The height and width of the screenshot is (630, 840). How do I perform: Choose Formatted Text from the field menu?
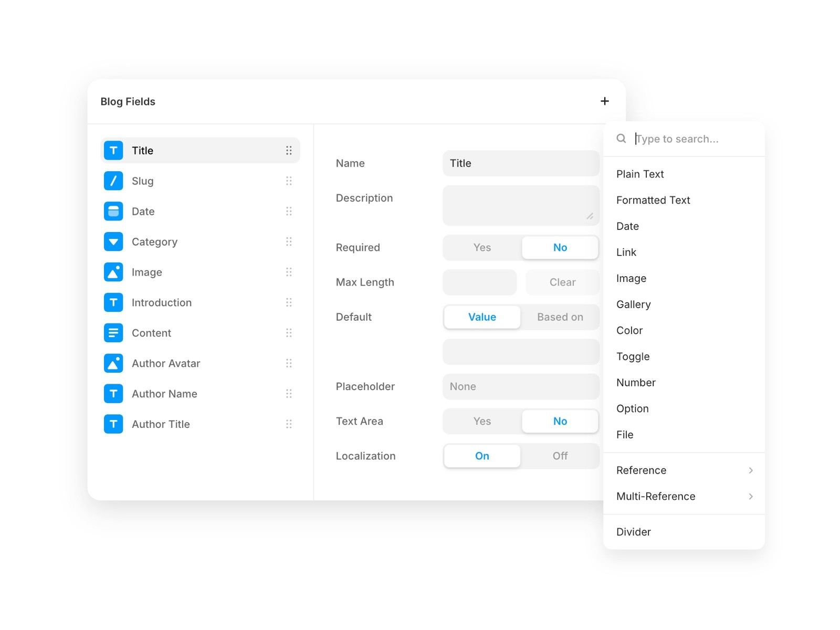click(653, 200)
